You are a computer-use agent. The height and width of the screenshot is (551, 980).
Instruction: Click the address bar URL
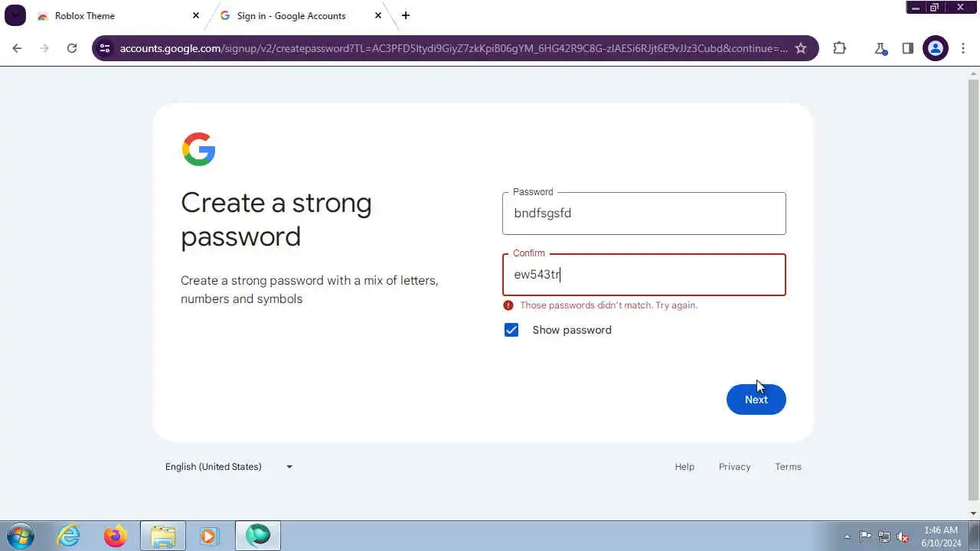(x=453, y=48)
